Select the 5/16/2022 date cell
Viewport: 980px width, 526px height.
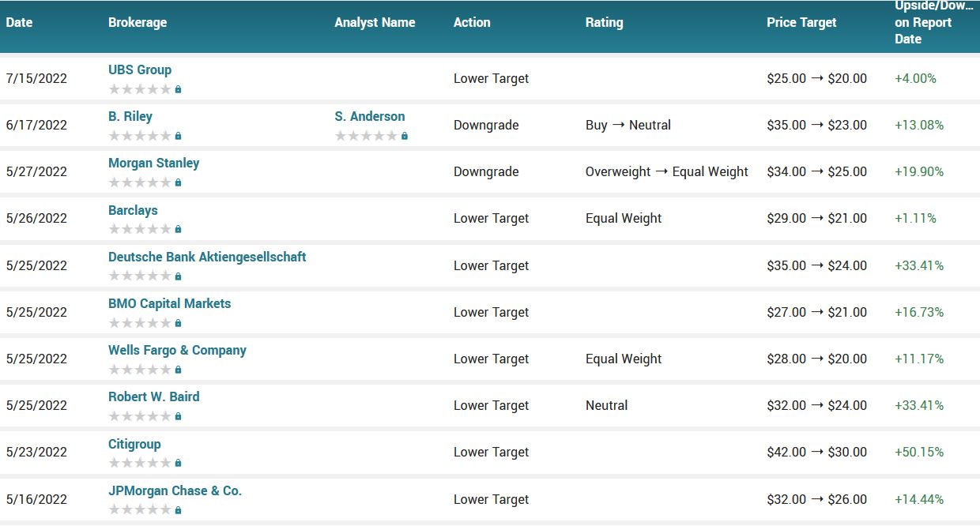click(x=36, y=499)
